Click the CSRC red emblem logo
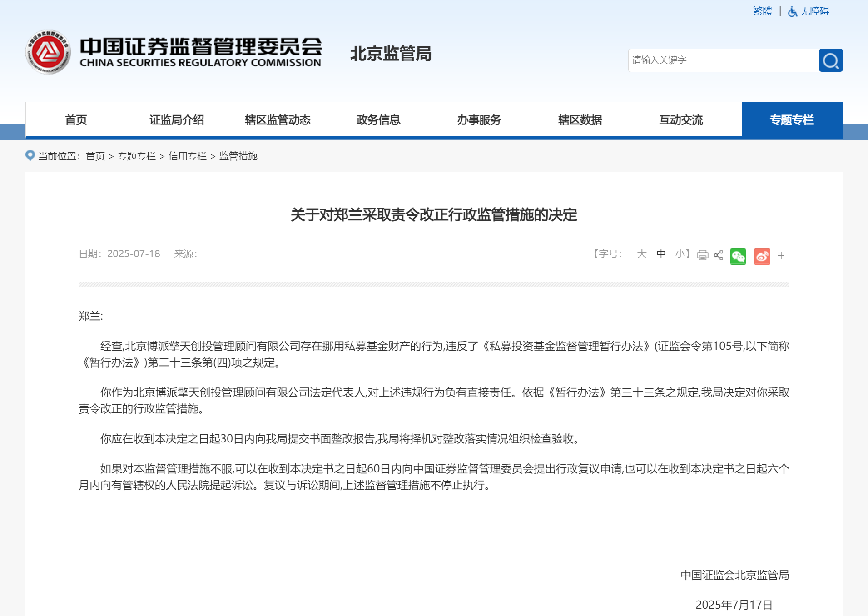This screenshot has width=868, height=616. [48, 52]
